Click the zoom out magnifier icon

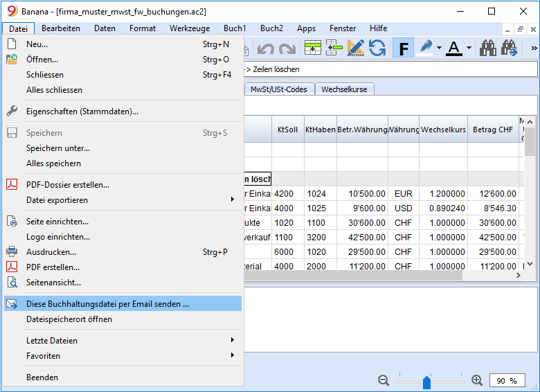[x=384, y=380]
